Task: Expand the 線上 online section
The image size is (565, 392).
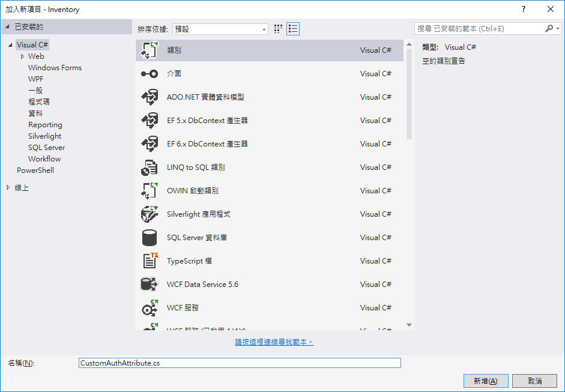Action: (8, 187)
